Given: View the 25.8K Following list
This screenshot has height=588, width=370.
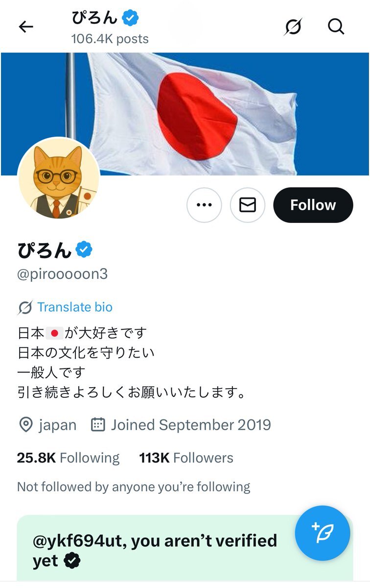Looking at the screenshot, I should (x=68, y=458).
